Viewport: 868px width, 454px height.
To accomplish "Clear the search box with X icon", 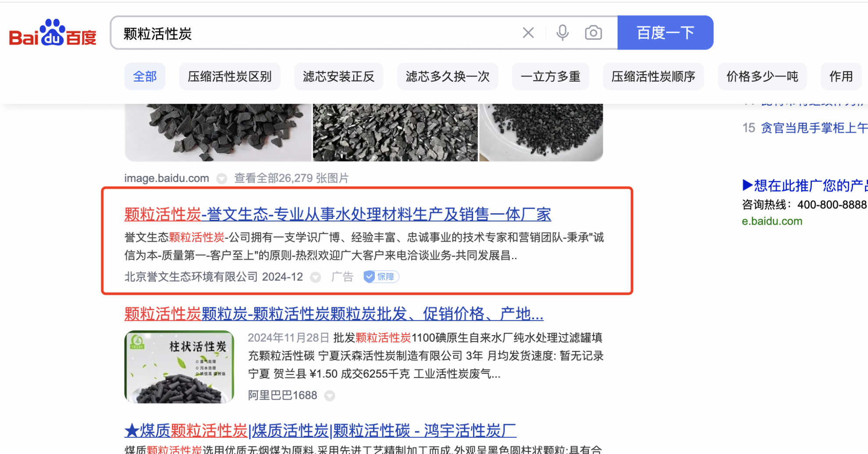I will coord(528,32).
